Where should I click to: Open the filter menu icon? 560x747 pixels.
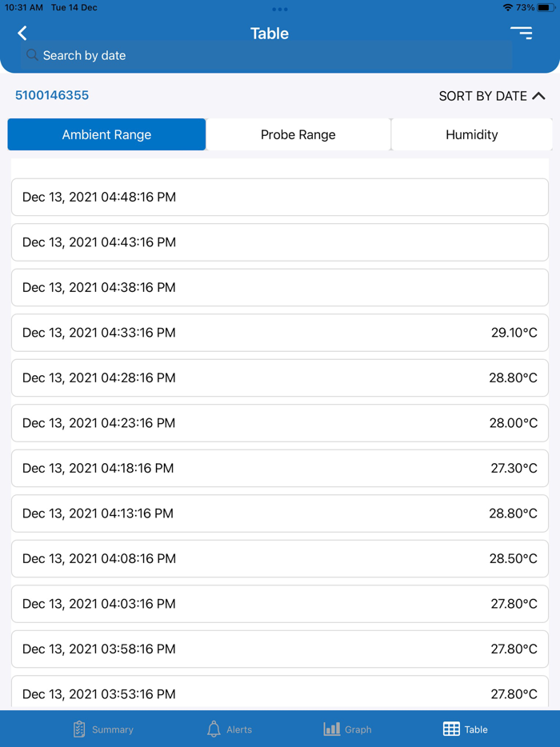[x=521, y=33]
